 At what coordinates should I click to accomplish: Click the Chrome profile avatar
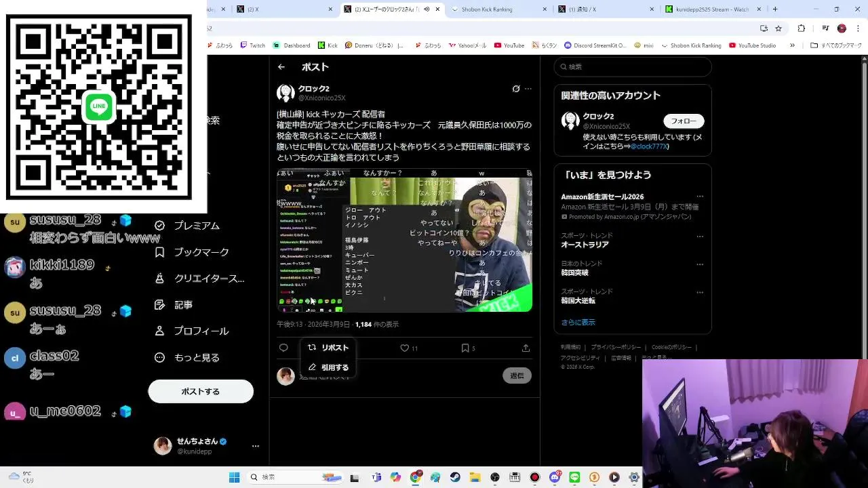(842, 28)
